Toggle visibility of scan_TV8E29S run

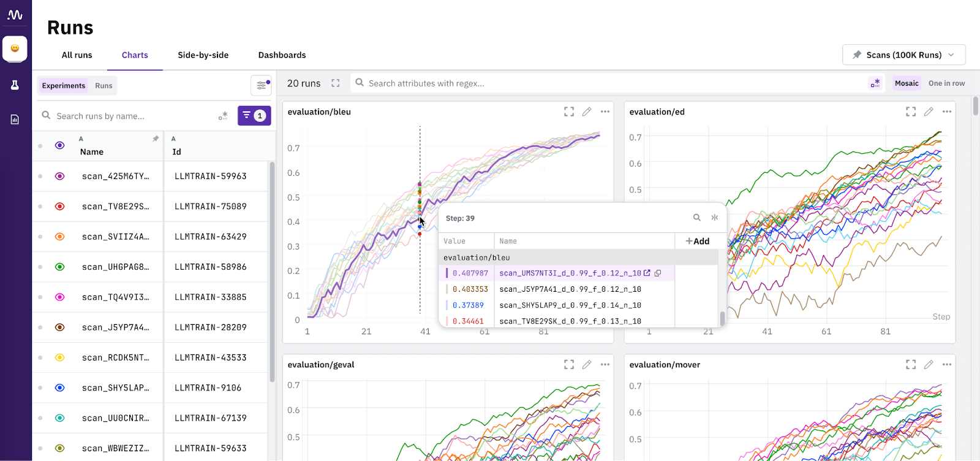point(60,207)
